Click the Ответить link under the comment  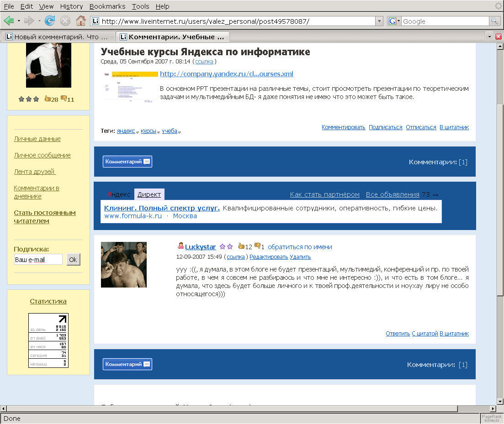pyautogui.click(x=398, y=334)
